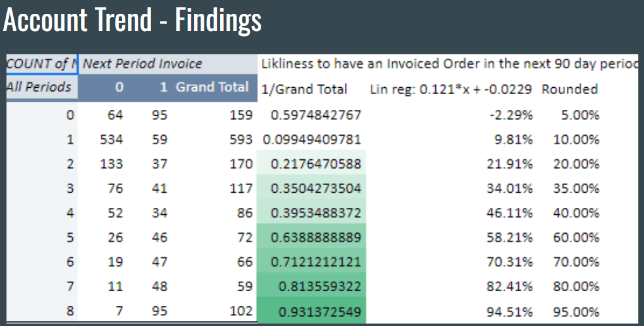Click the "Likliness to have an Invoiced Order" heading

448,64
